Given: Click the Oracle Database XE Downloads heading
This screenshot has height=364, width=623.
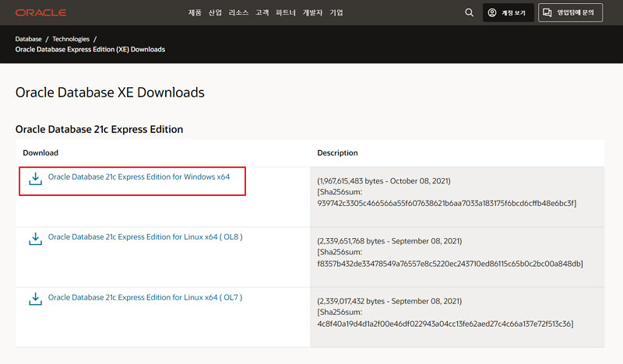Looking at the screenshot, I should [110, 93].
